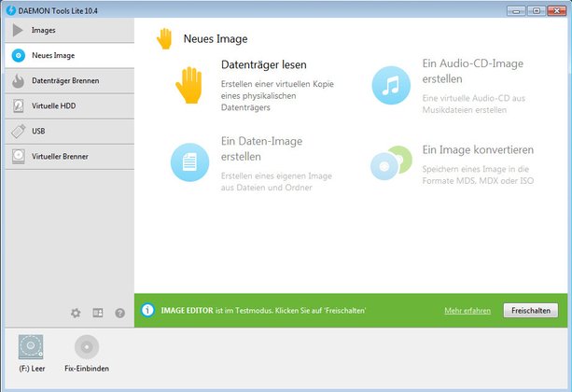Click the document Daten-Image icon
The width and height of the screenshot is (572, 392).
click(189, 162)
